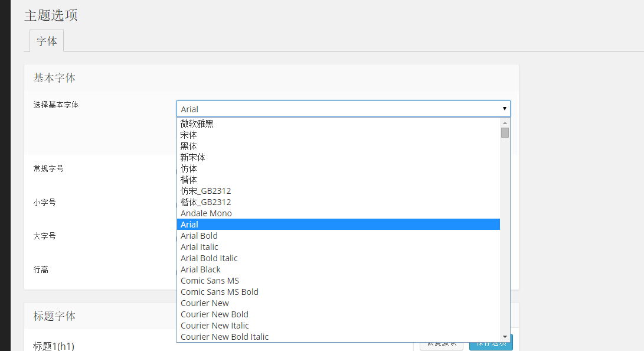Open the 选择基本字体 dropdown arrow
The height and width of the screenshot is (351, 644).
click(504, 109)
